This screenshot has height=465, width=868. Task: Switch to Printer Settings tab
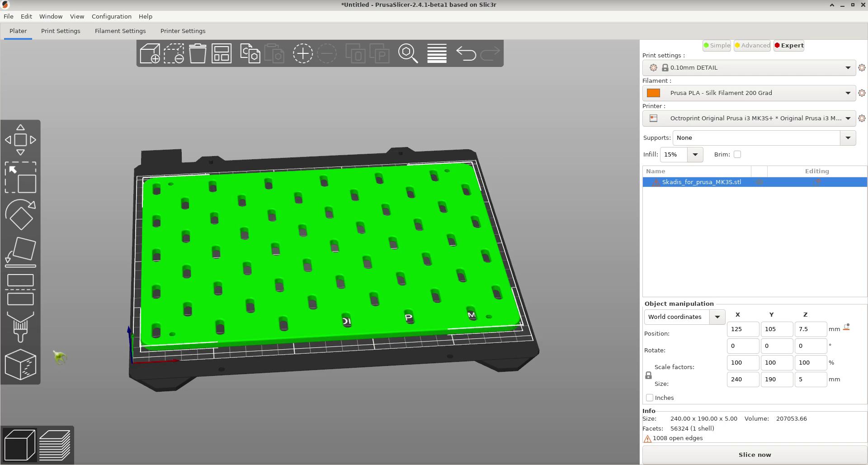click(183, 31)
